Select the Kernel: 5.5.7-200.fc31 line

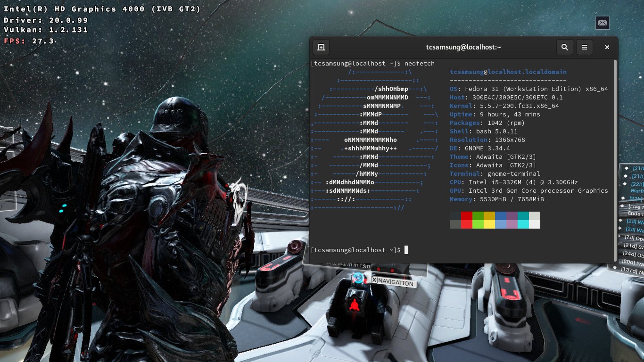click(x=504, y=106)
